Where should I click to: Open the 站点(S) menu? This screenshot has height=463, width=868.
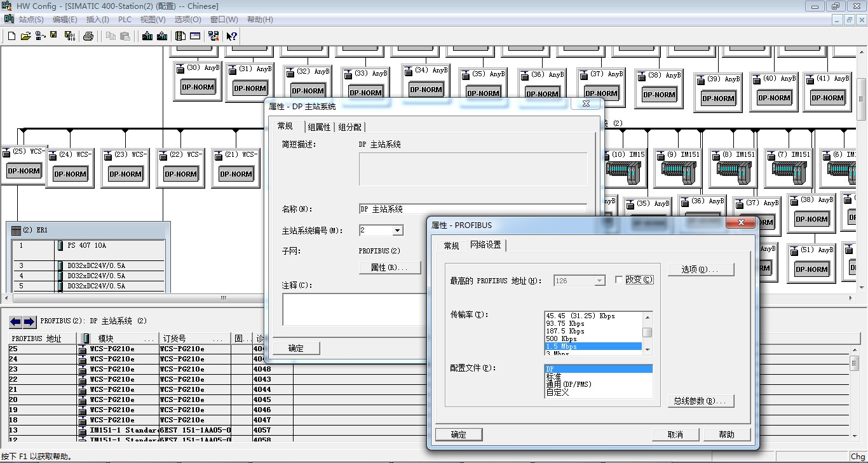point(31,20)
